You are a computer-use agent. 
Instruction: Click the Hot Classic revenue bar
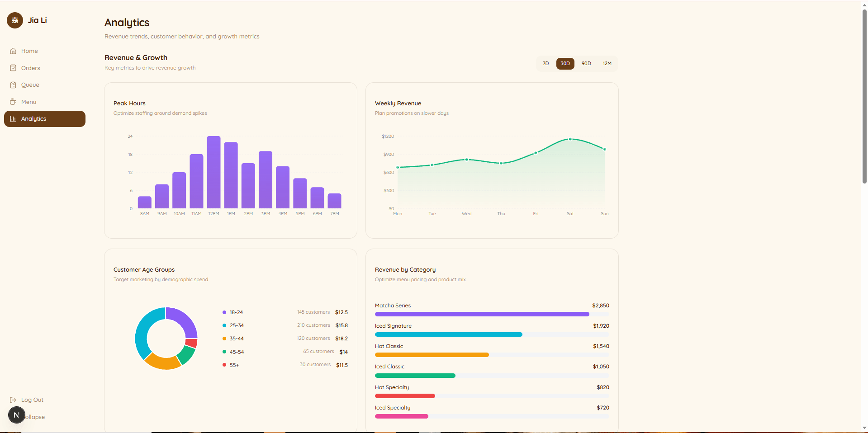[x=432, y=355]
